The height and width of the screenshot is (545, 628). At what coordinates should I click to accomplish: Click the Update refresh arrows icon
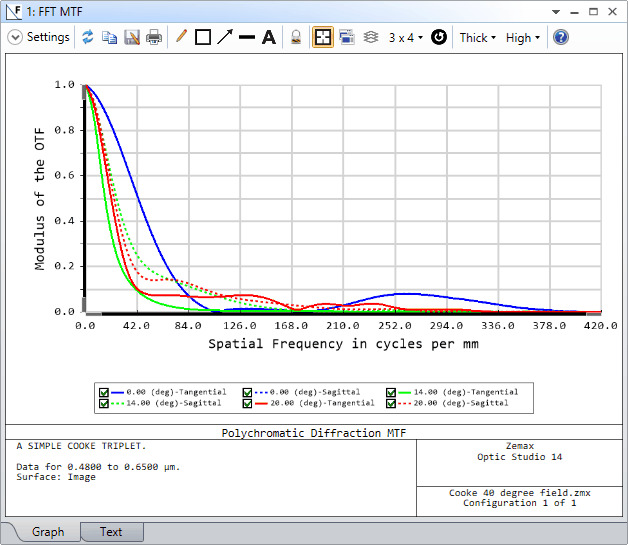pos(88,37)
